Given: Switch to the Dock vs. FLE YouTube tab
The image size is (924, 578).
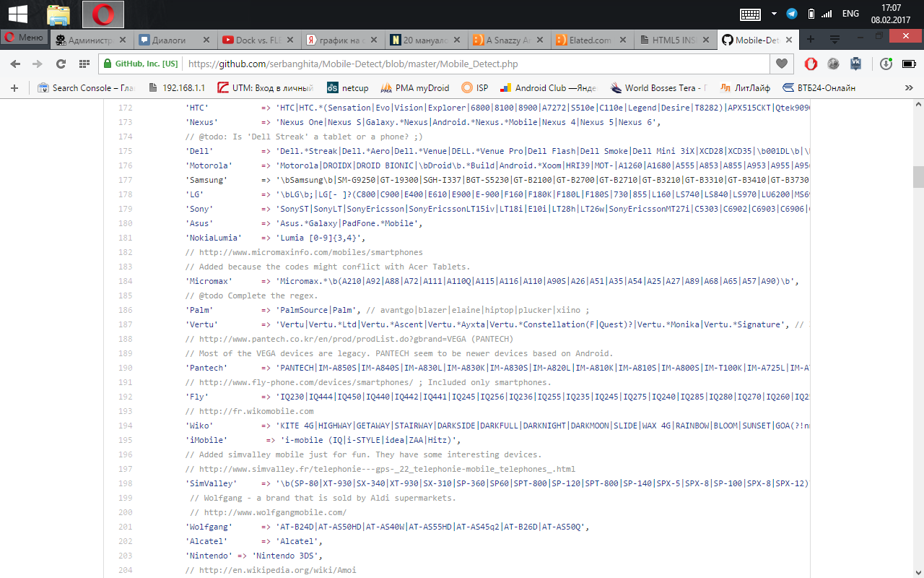Looking at the screenshot, I should (250, 40).
